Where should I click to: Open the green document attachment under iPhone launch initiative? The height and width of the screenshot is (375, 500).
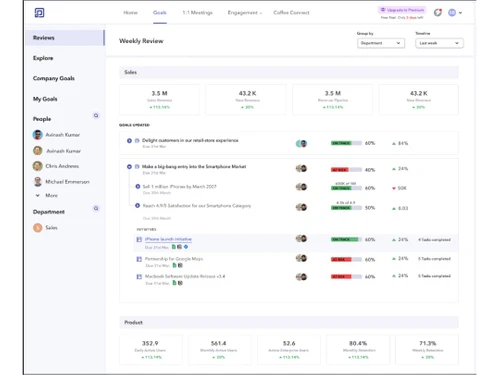coord(174,247)
